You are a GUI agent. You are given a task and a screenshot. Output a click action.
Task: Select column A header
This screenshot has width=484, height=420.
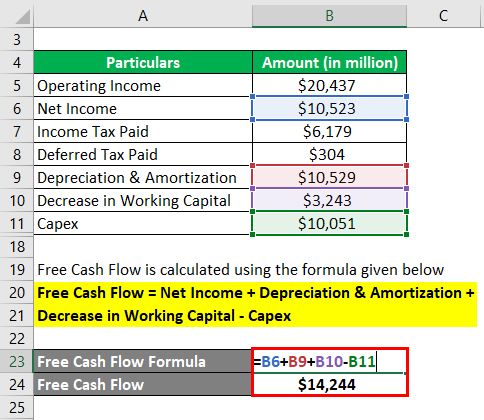coord(143,15)
